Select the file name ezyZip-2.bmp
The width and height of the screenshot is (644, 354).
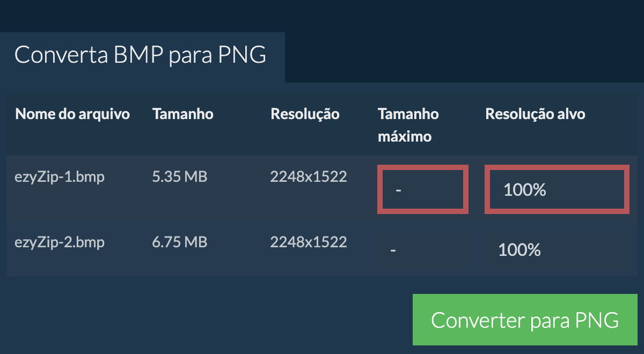60,242
